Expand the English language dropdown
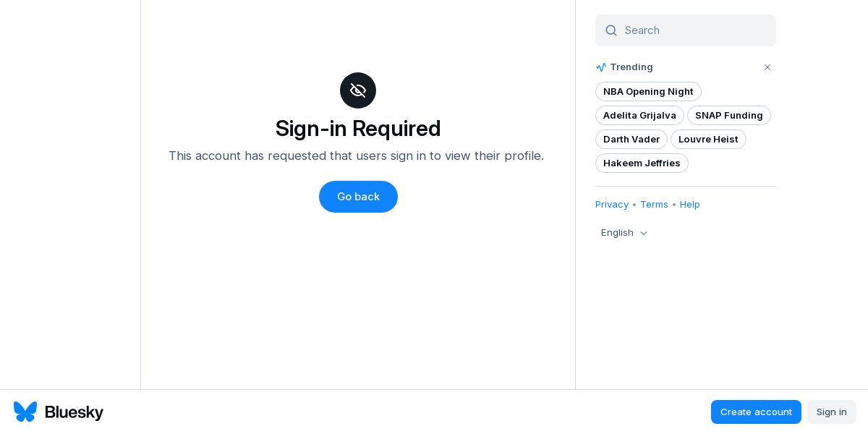Viewport: 868px width, 434px height. (x=625, y=233)
